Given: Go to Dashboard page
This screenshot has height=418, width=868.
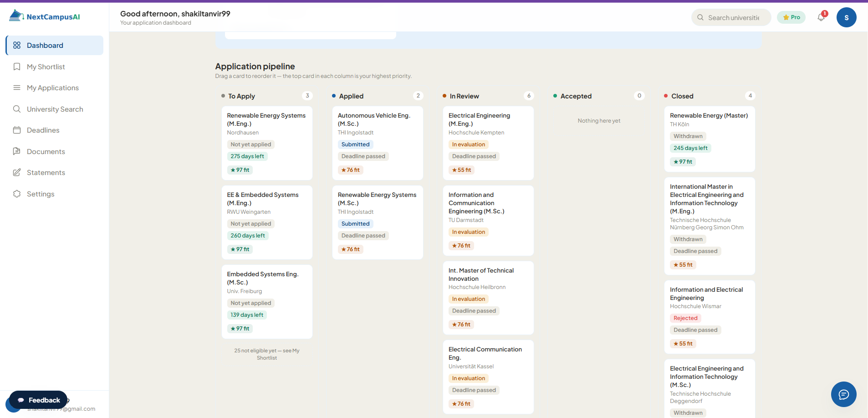Looking at the screenshot, I should tap(55, 45).
